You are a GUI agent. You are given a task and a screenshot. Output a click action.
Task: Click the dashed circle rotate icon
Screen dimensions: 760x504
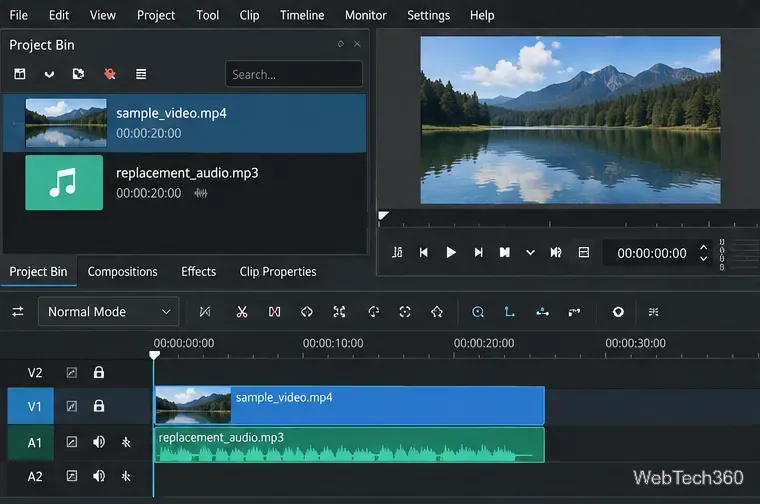373,312
